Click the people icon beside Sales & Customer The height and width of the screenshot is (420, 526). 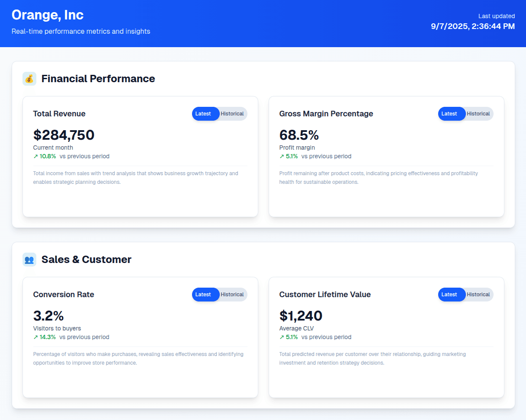(x=29, y=259)
